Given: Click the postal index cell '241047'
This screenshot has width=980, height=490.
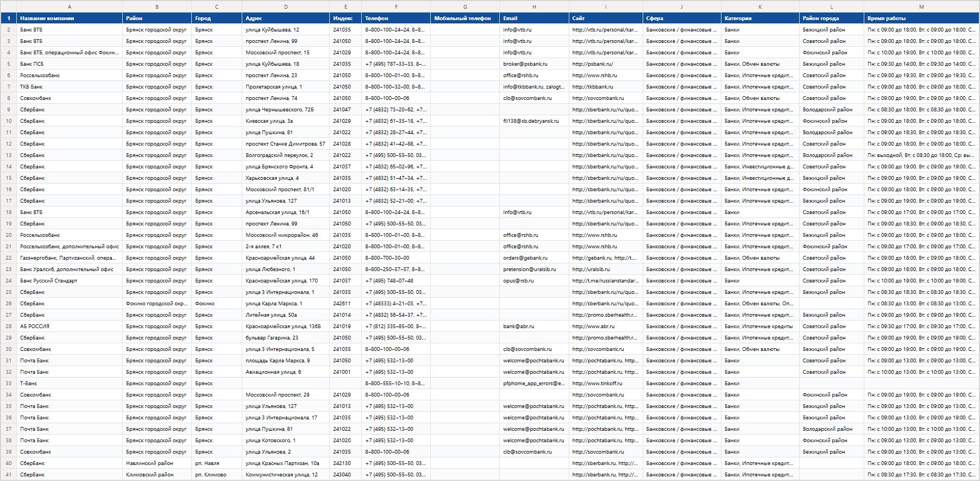Looking at the screenshot, I should (x=345, y=110).
